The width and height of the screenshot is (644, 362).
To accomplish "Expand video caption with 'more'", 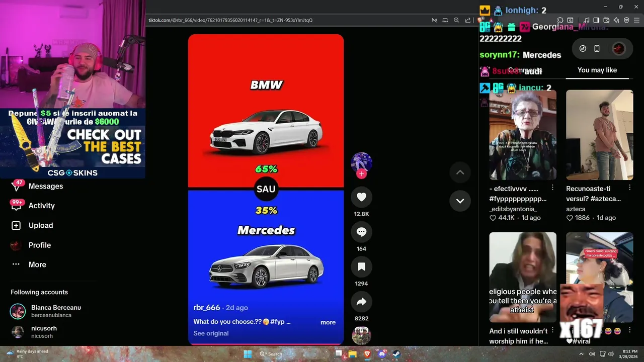I will click(x=328, y=322).
